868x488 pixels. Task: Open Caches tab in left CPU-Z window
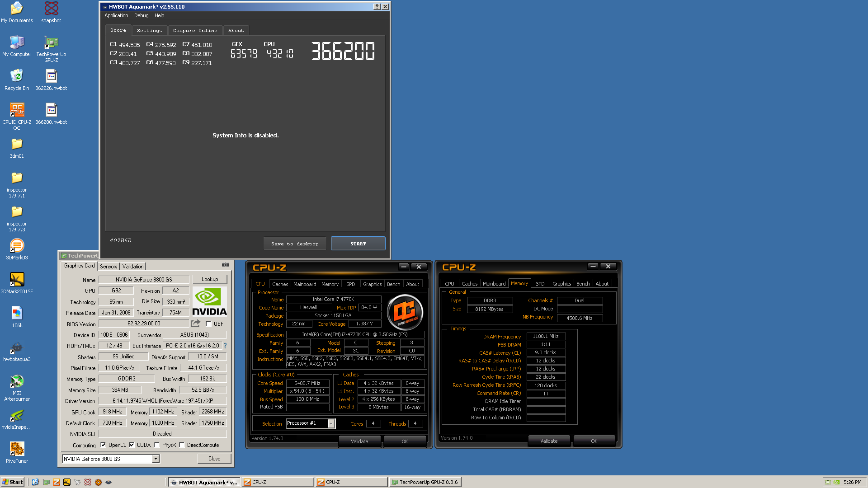point(280,284)
